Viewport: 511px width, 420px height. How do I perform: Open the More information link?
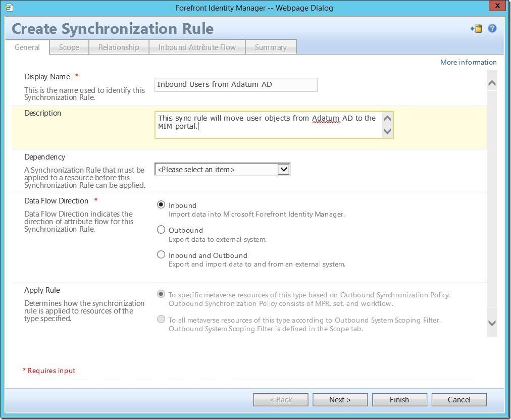(x=468, y=62)
